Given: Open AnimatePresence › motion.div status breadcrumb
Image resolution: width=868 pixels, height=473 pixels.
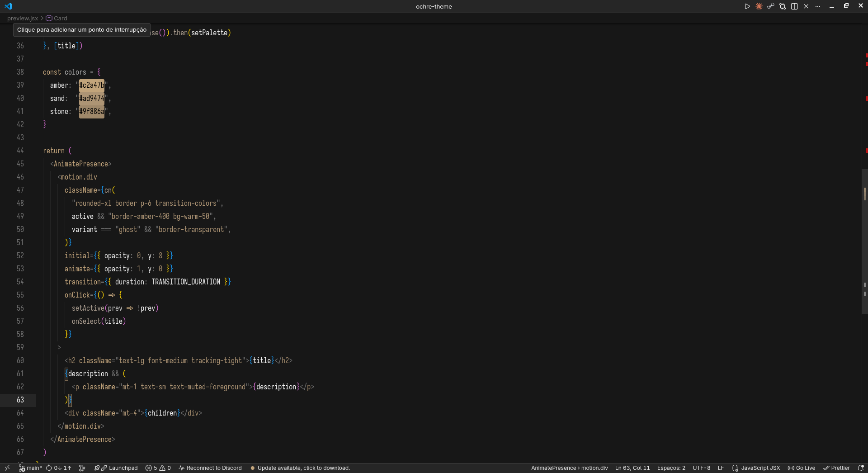Looking at the screenshot, I should tap(569, 468).
